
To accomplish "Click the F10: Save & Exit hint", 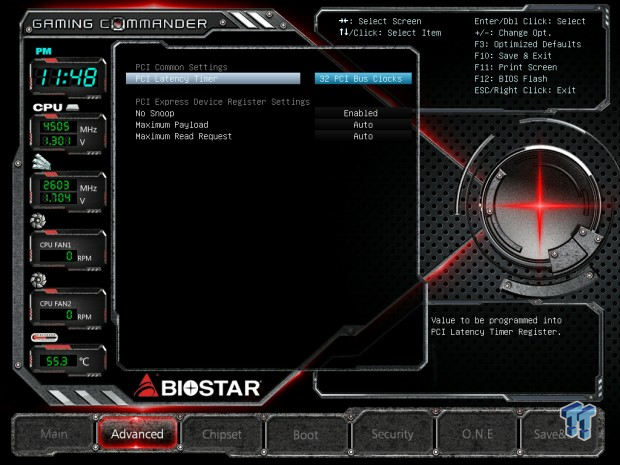I will pos(513,56).
